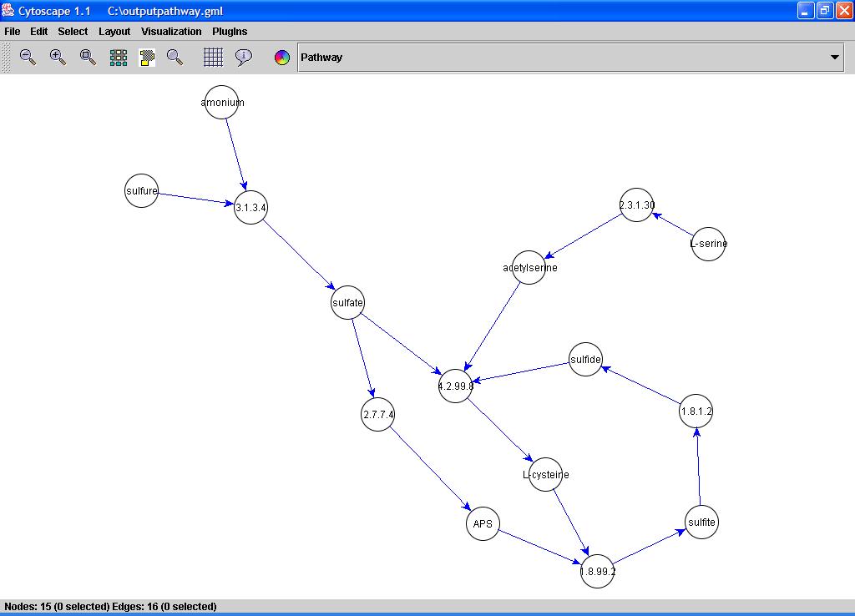Select the sulfate node
This screenshot has width=855, height=616.
click(347, 303)
